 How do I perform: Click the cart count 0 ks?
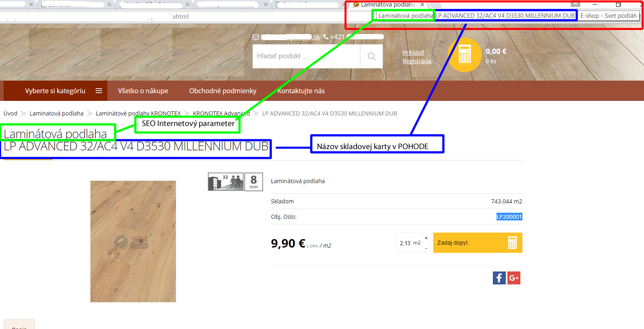[x=491, y=61]
